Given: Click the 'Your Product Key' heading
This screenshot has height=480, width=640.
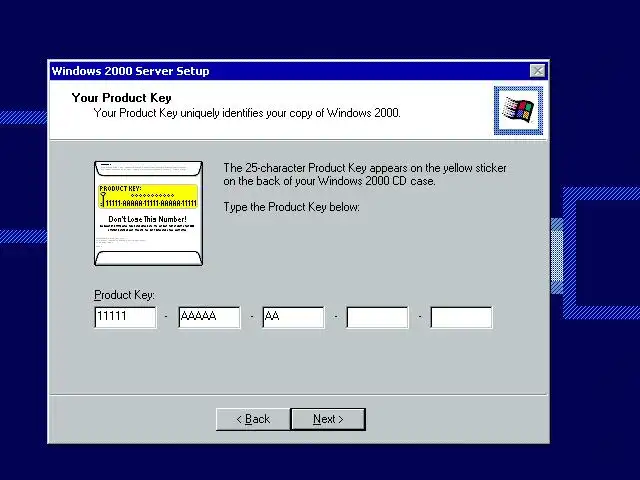Looking at the screenshot, I should (121, 98).
